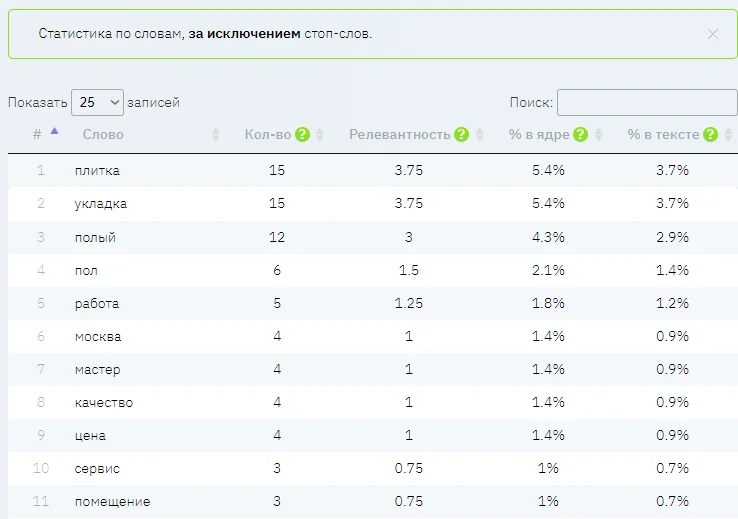
Task: Click the help icon next to "Кол-во"
Action: (302, 135)
